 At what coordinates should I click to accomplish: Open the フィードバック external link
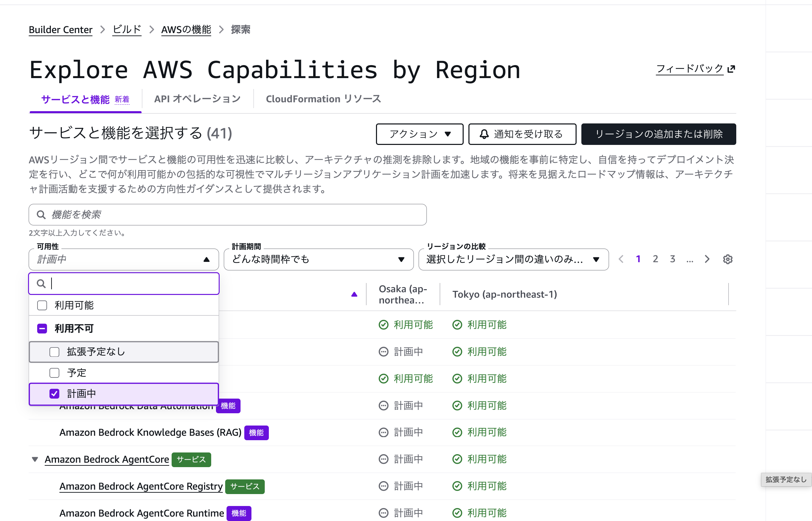[x=695, y=69]
